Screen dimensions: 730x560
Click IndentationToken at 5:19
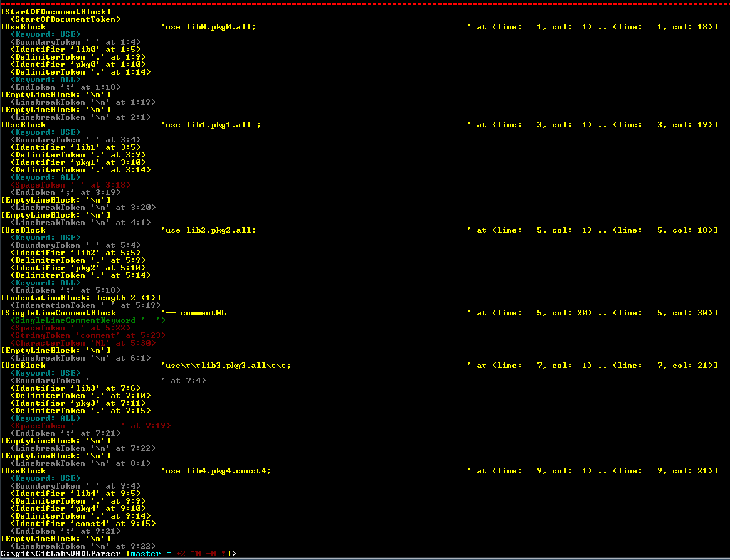[x=86, y=305]
